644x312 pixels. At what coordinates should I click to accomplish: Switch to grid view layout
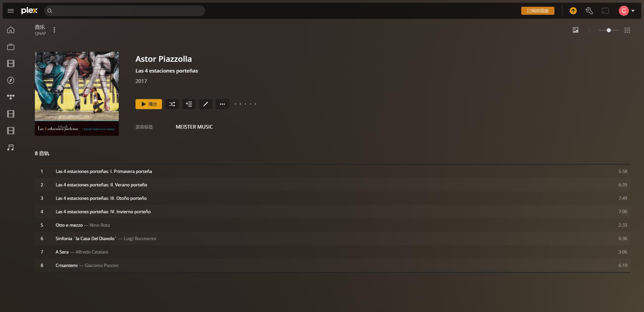pyautogui.click(x=627, y=30)
